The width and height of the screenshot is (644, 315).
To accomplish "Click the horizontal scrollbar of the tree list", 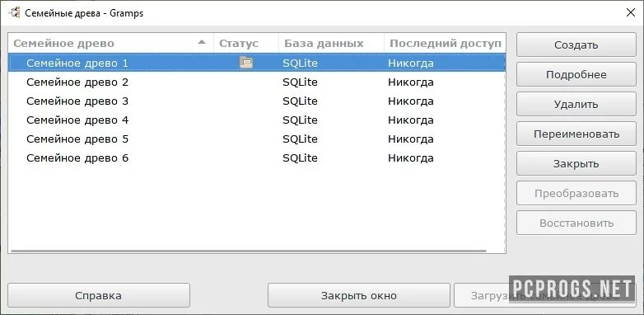I will [x=249, y=251].
